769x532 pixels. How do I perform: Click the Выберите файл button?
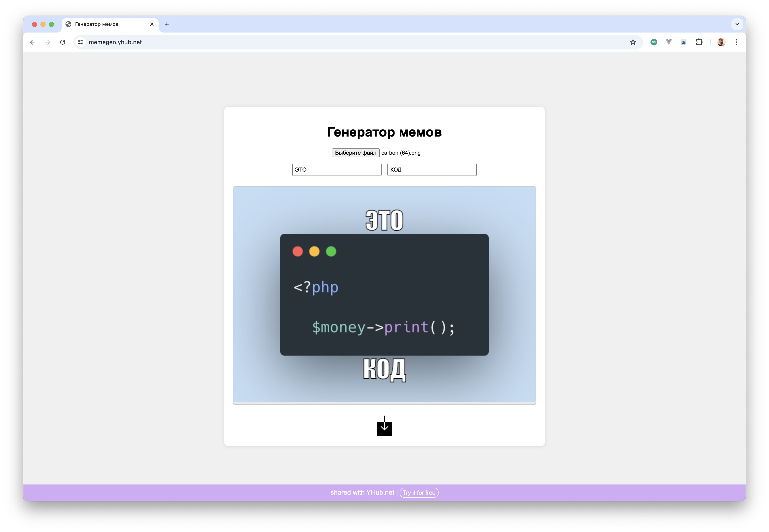pyautogui.click(x=355, y=153)
